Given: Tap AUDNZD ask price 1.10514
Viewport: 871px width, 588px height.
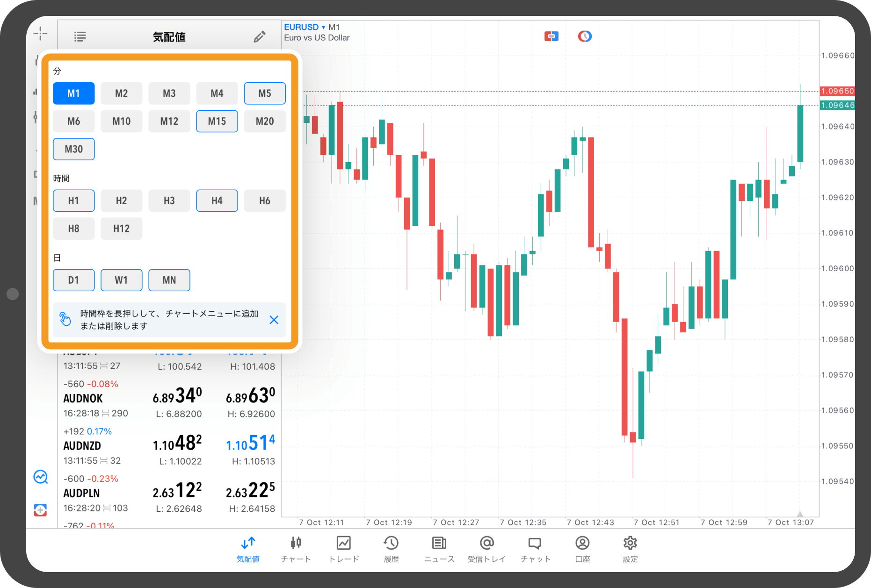Looking at the screenshot, I should click(250, 443).
